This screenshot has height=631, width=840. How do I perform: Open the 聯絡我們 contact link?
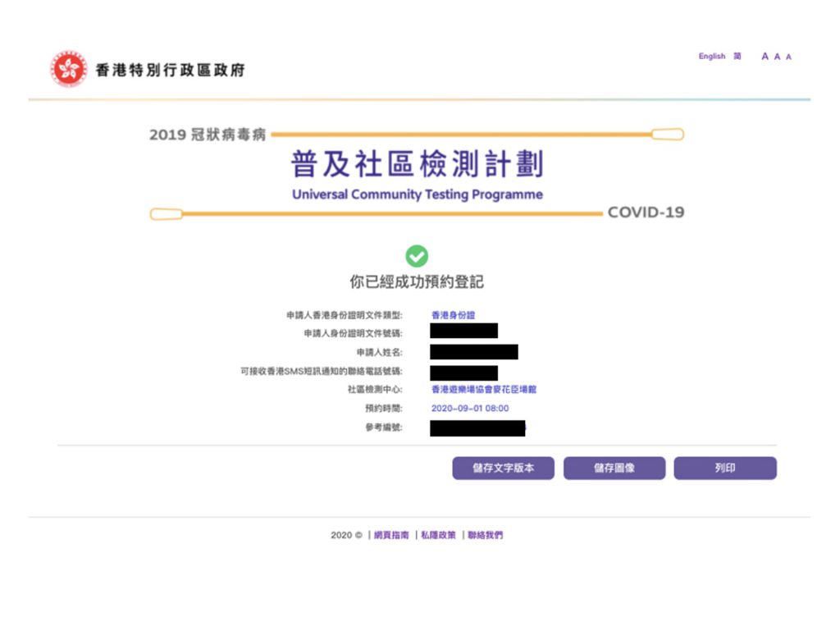pyautogui.click(x=485, y=534)
